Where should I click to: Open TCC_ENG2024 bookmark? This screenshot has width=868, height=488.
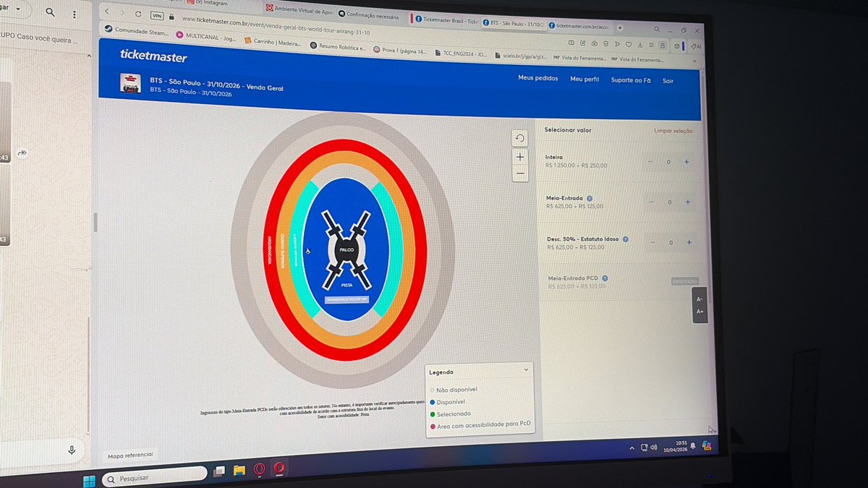[x=461, y=53]
